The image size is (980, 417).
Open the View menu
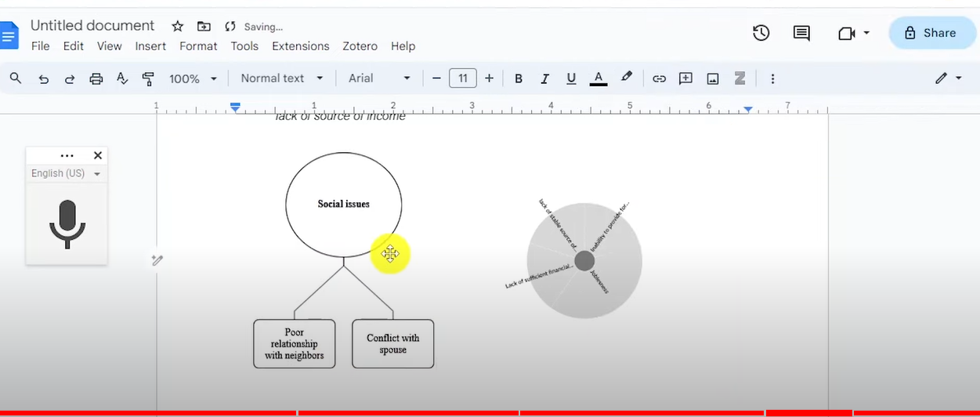109,46
